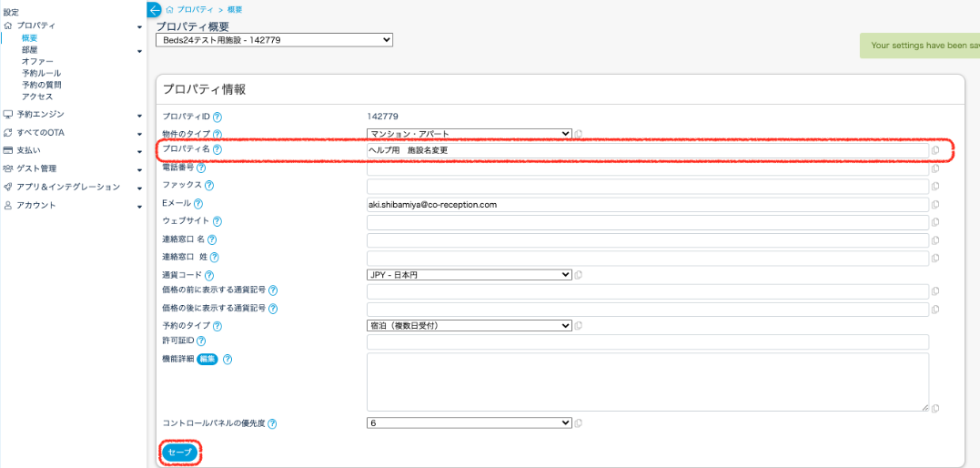
Task: Click help icon beside プロパティ名 label
Action: [217, 149]
